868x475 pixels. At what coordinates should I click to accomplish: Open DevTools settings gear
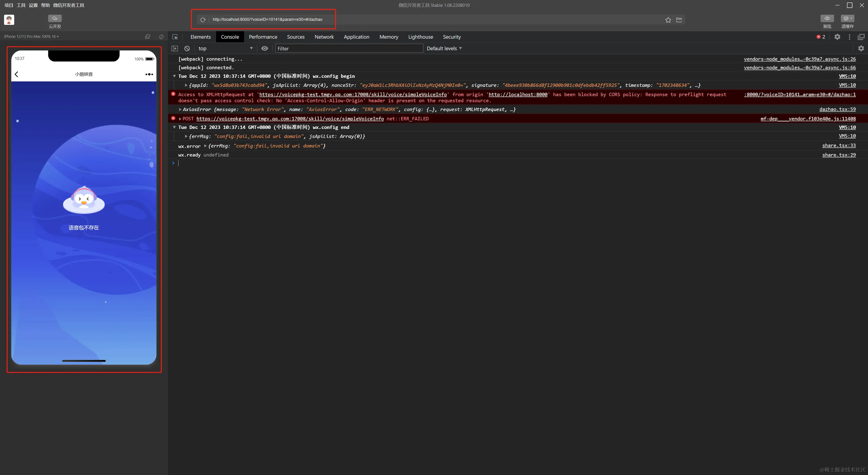tap(837, 37)
